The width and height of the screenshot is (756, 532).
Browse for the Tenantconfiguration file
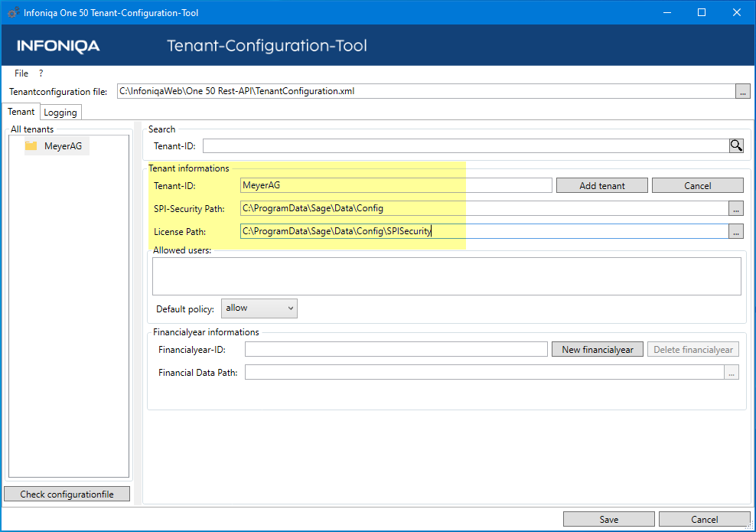(742, 91)
